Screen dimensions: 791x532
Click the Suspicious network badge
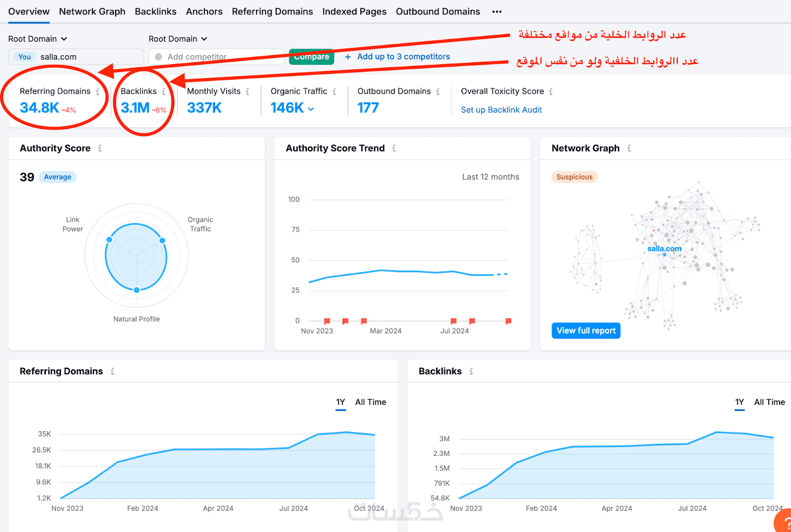coord(574,177)
